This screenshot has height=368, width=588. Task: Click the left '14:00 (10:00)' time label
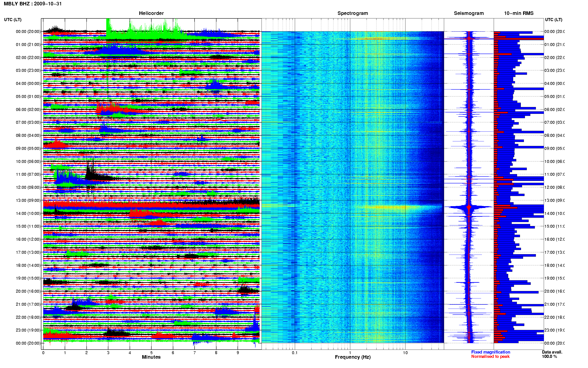[x=28, y=213]
